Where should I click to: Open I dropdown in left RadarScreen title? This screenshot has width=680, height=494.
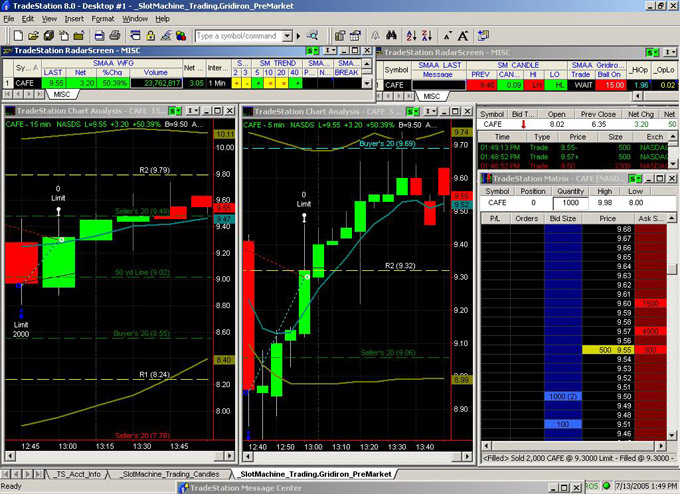pos(330,51)
